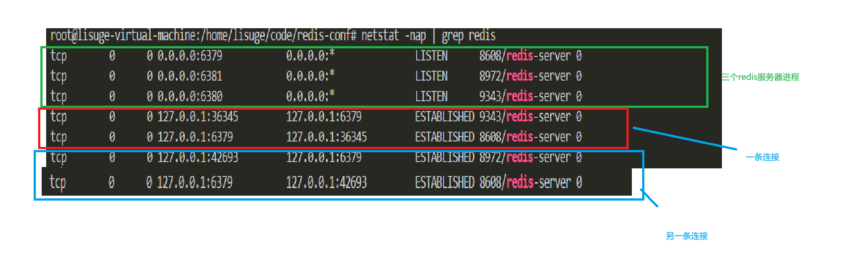The height and width of the screenshot is (270, 868).
Task: Click "9343/redis-server" in the 0.0.0.0:6380 row
Action: click(x=525, y=96)
